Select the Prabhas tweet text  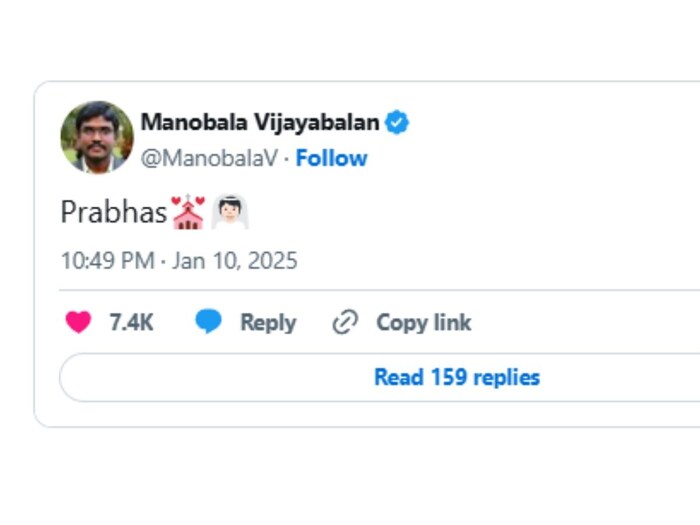(114, 212)
